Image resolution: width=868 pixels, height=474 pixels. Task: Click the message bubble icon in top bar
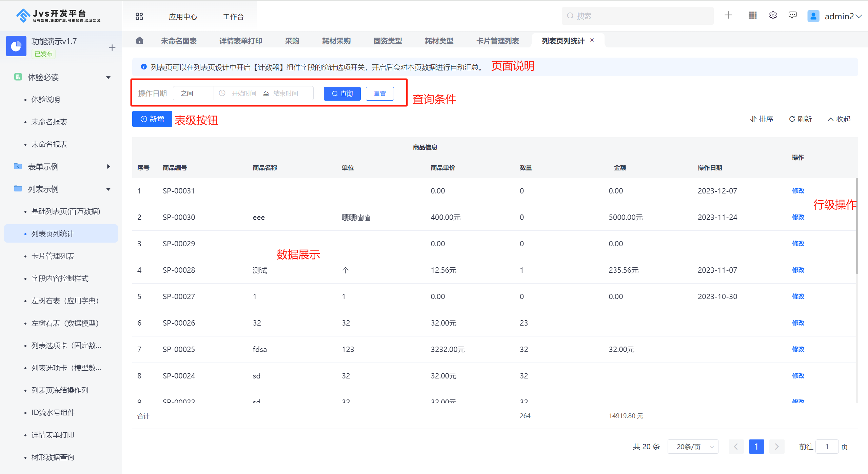pos(793,15)
